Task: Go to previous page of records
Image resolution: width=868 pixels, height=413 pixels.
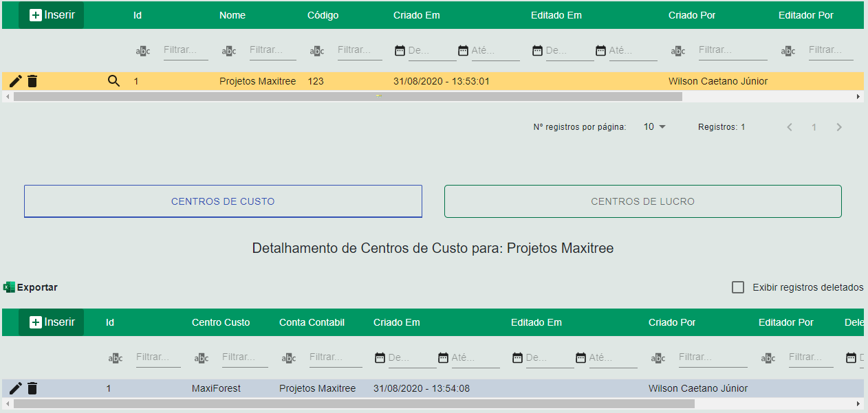Action: click(790, 127)
